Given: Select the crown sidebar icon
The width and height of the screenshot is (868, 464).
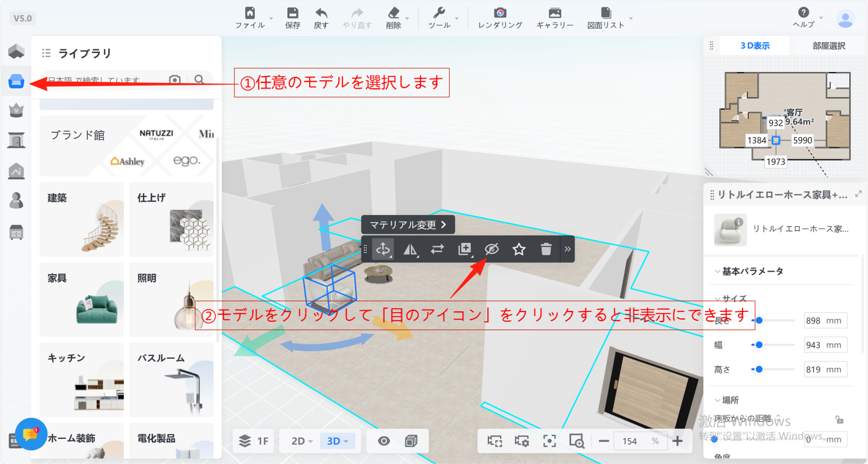Looking at the screenshot, I should 16,111.
